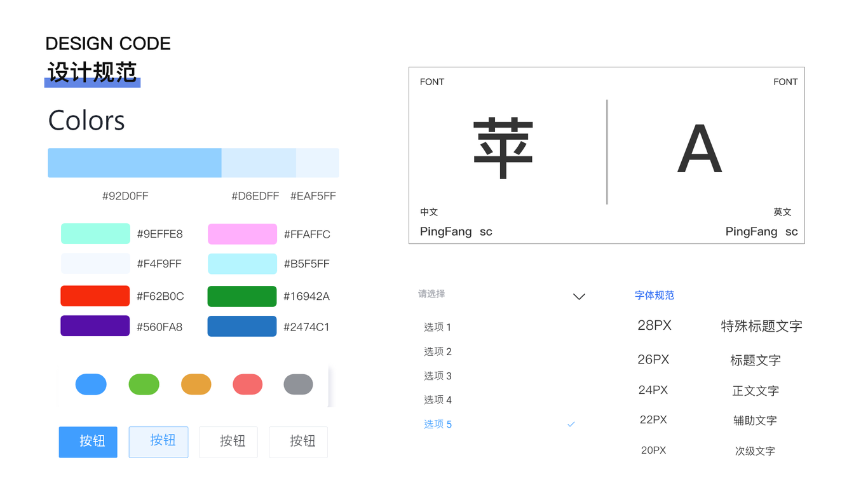
Task: Pick the green #16942A swatch
Action: pos(242,296)
